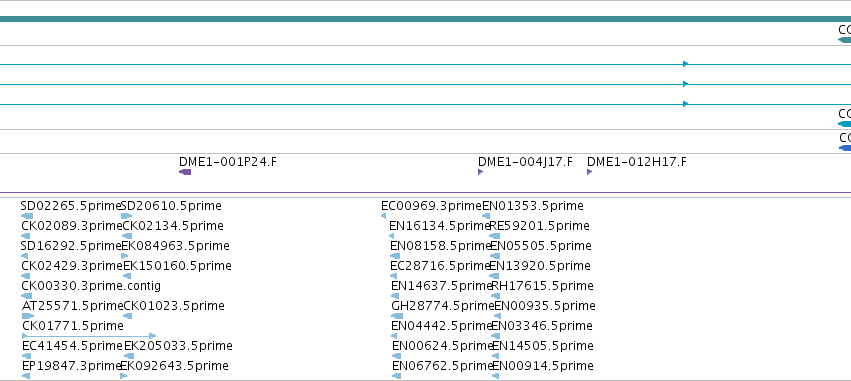Select the DME1-012H17.F arrow marker
851x381 pixels.
589,172
